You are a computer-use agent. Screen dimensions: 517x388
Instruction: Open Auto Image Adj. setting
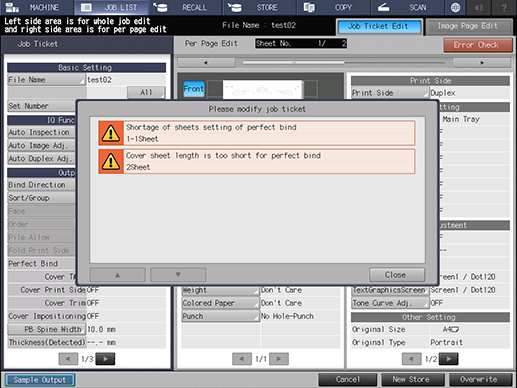[x=42, y=146]
